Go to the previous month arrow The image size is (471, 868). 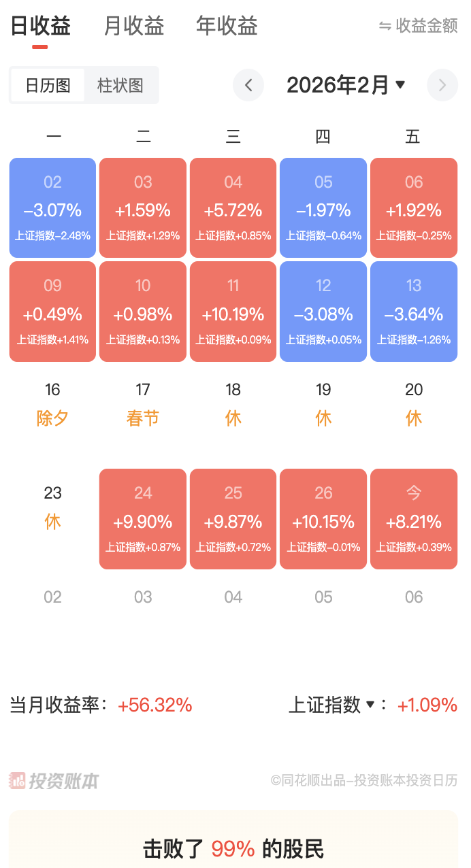[248, 86]
